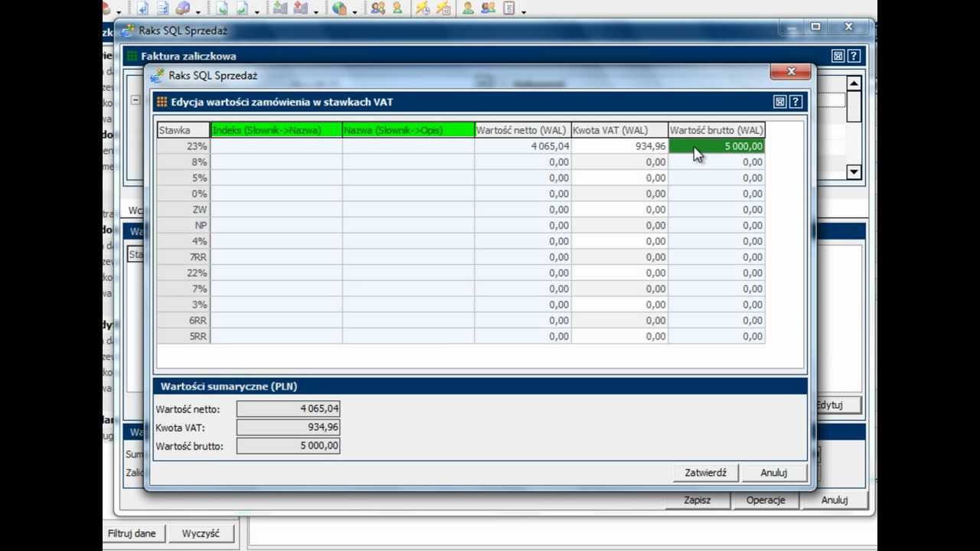Select the 6RR rate row header
The image size is (980, 551).
pyautogui.click(x=184, y=320)
